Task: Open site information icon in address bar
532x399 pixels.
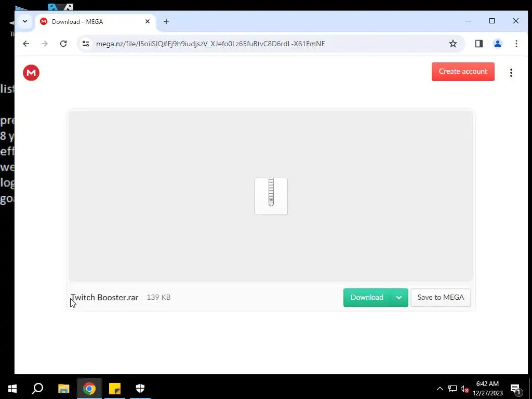Action: (x=86, y=44)
